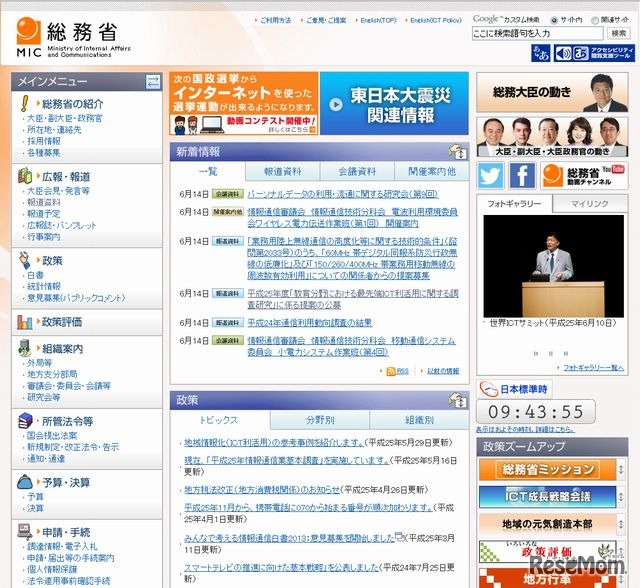Switch to the 一覧 news tab
This screenshot has width=640, height=588.
(208, 171)
